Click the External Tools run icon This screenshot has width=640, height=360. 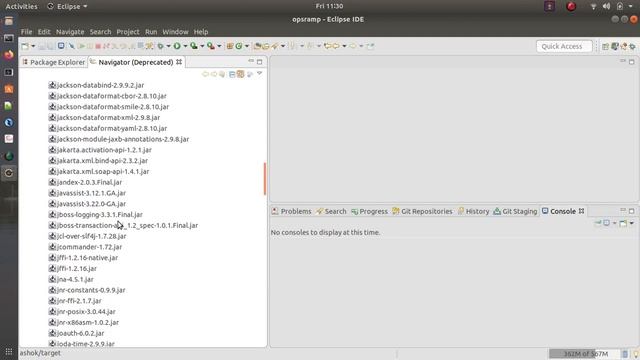click(211, 46)
